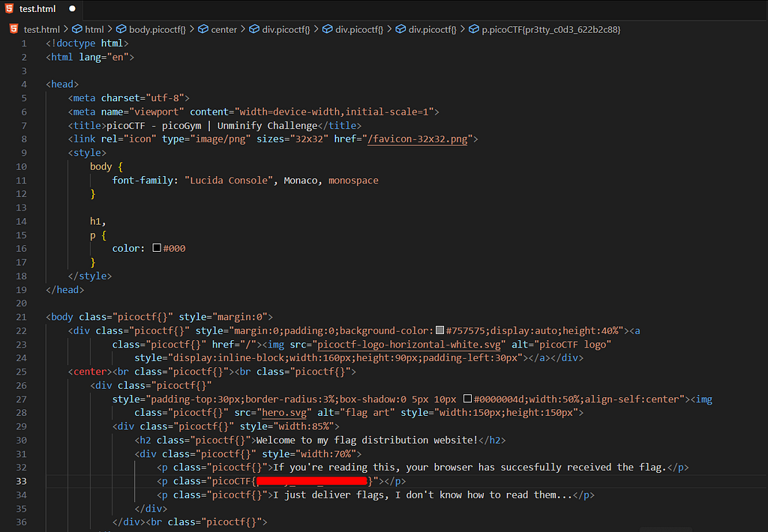The height and width of the screenshot is (532, 768).
Task: Click the <head> tag on line 4
Action: click(62, 84)
